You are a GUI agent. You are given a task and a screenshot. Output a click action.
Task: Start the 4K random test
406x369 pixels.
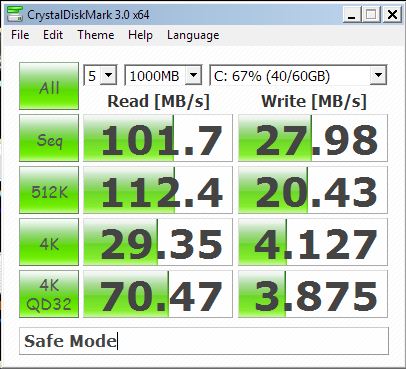(49, 242)
